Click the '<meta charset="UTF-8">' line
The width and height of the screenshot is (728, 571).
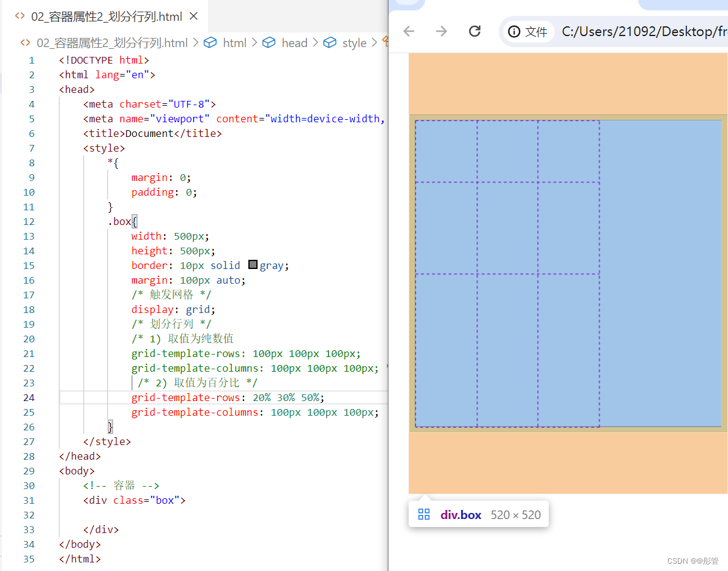[149, 105]
